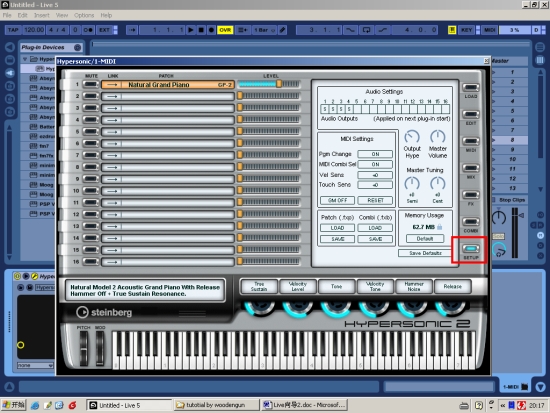
Task: Mute Hypersonic channel 16
Action: point(90,261)
